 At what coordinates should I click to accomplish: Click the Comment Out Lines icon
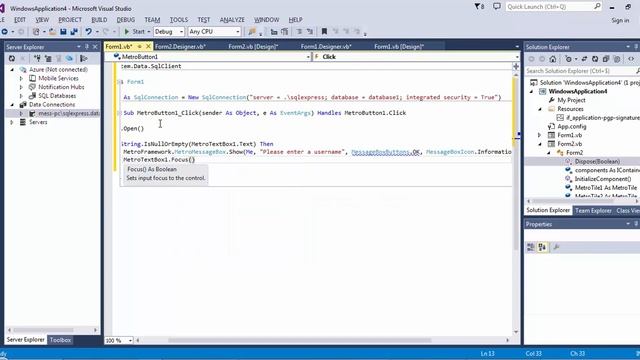[299, 31]
